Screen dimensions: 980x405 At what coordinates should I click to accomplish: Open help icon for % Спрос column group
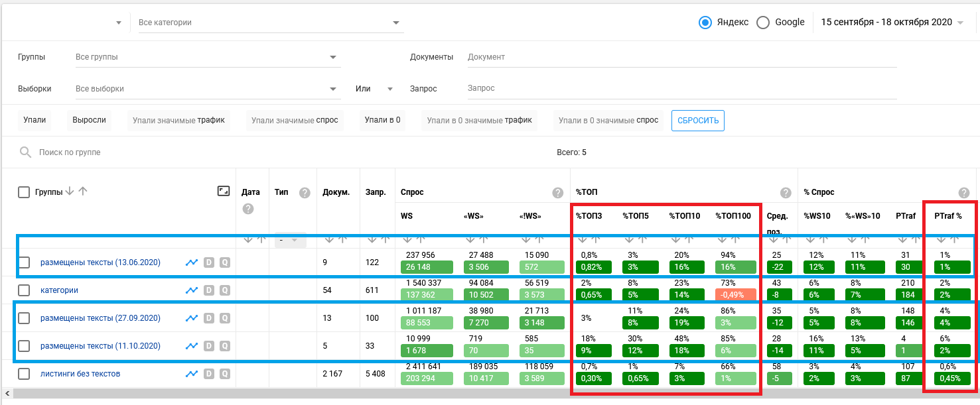click(x=964, y=193)
